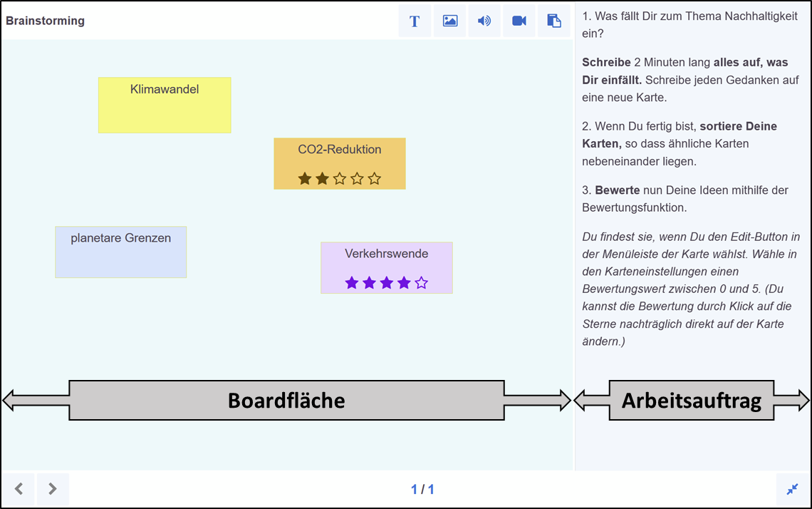Click the audio tool in the toolbar

tap(484, 21)
